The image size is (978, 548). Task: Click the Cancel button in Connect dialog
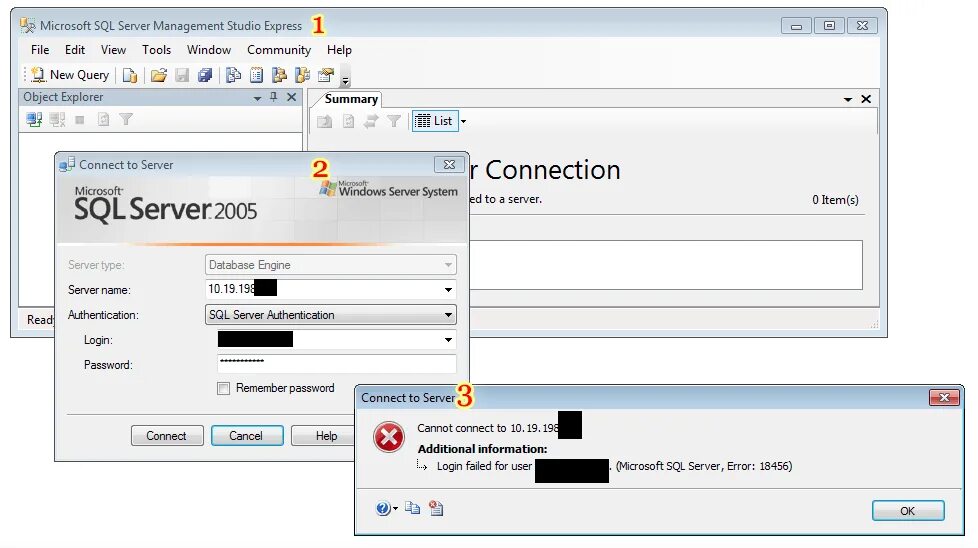[x=247, y=436]
